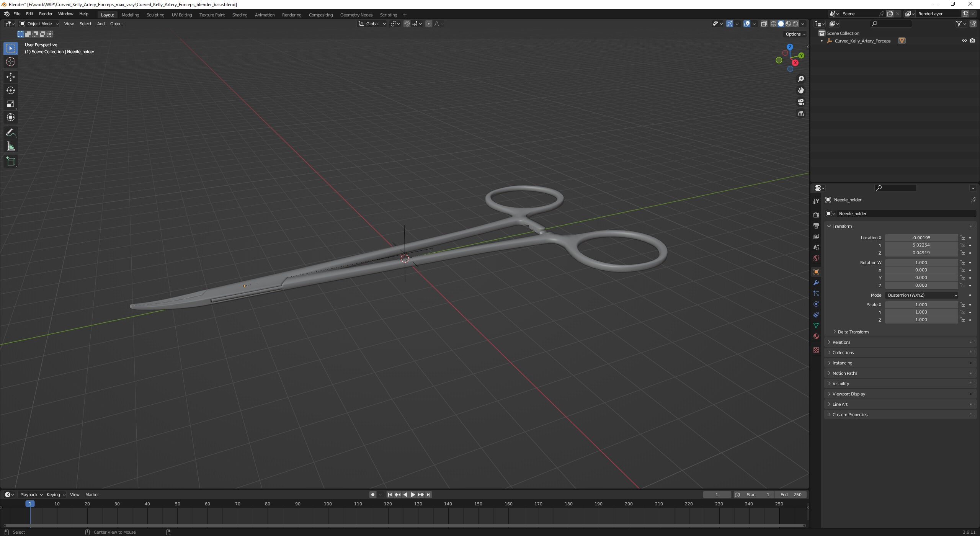Open Rotation Mode Quaternion dropdown
This screenshot has height=536, width=980.
point(921,295)
